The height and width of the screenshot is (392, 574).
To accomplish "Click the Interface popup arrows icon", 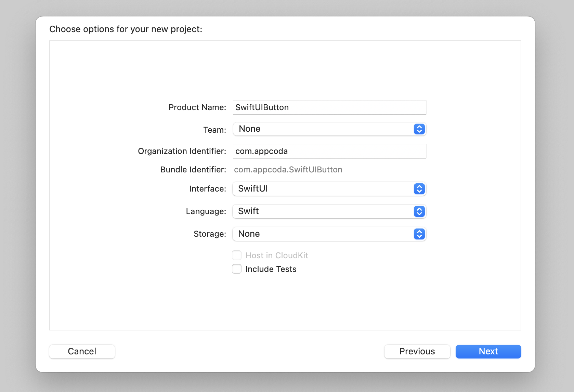I will click(419, 189).
